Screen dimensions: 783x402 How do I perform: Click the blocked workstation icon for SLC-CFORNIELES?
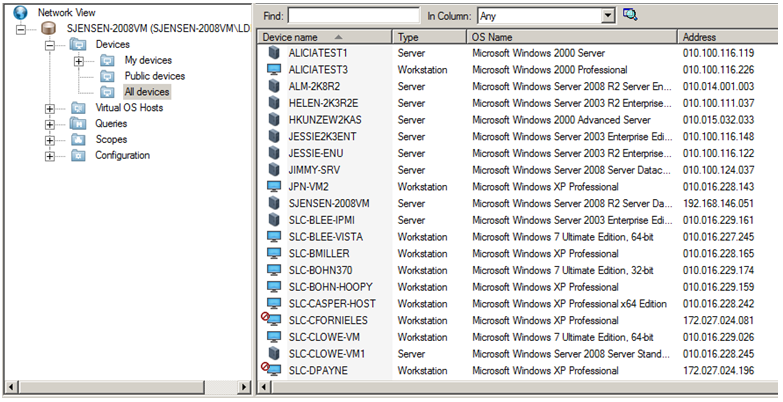click(x=272, y=319)
